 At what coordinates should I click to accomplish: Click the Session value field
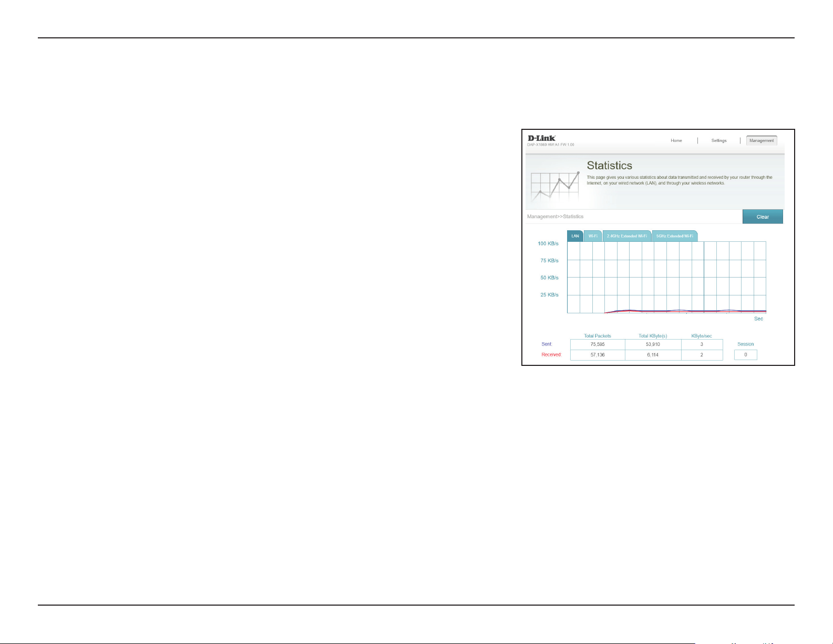pos(745,355)
